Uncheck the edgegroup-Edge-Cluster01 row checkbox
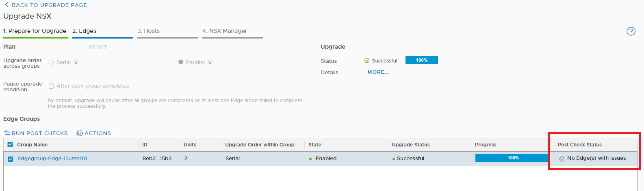The width and height of the screenshot is (644, 191). (x=11, y=159)
